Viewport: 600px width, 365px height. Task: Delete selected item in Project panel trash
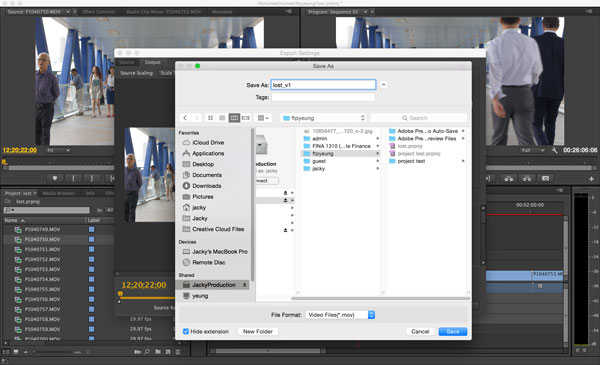tap(178, 352)
